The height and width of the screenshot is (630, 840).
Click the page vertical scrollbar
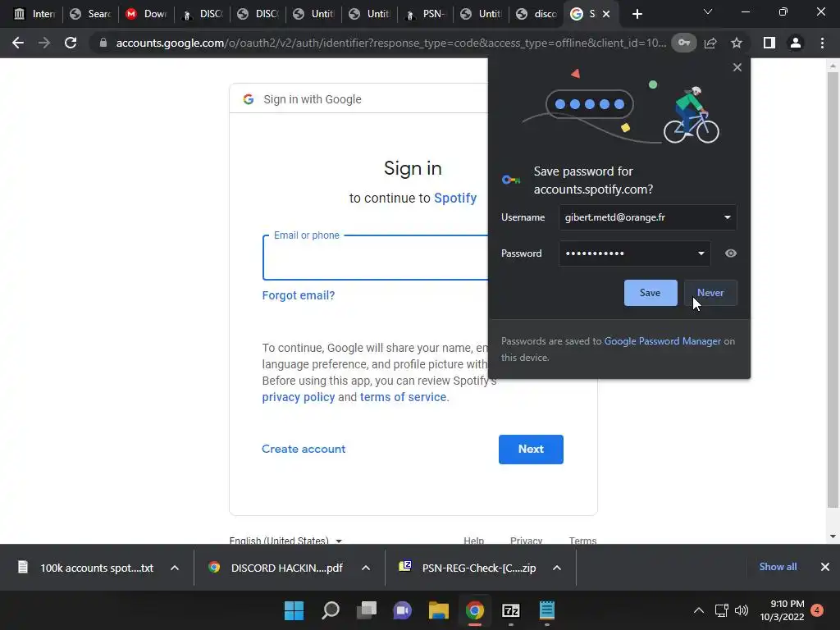click(833, 290)
